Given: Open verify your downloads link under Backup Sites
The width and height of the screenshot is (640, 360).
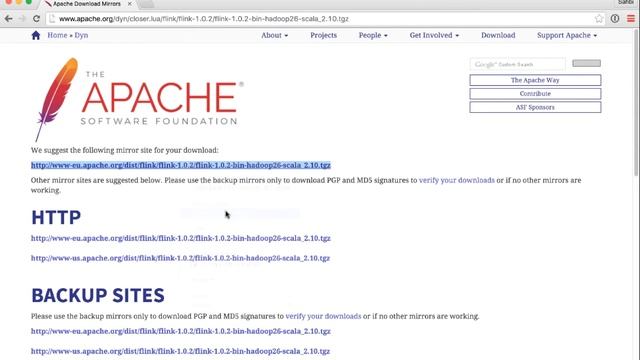Looking at the screenshot, I should coord(323,316).
